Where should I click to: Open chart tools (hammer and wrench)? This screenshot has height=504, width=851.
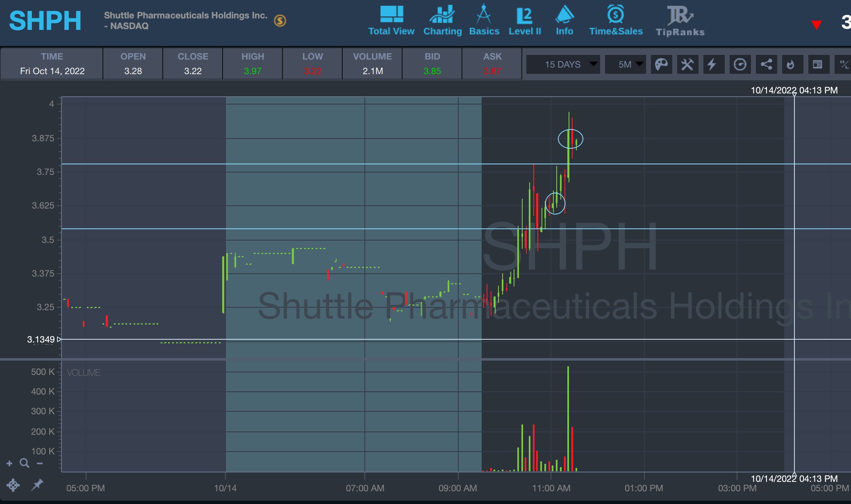687,64
